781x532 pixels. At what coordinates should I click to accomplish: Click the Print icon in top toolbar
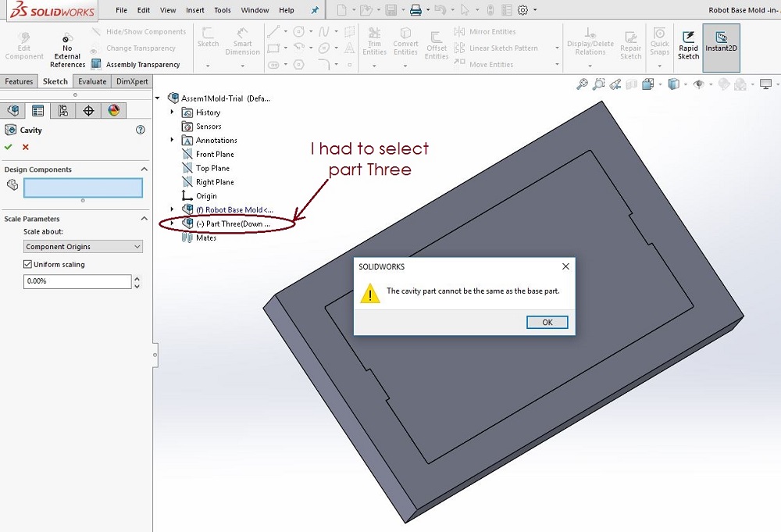(416, 9)
